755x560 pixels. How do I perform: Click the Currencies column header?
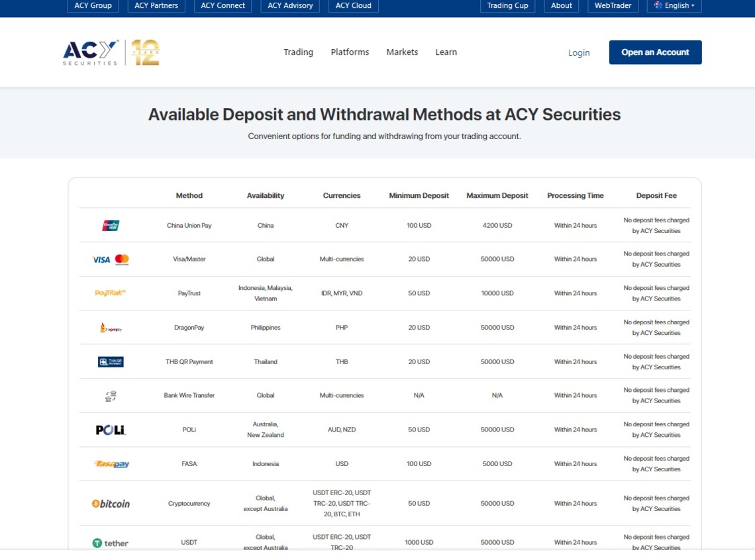click(x=342, y=195)
